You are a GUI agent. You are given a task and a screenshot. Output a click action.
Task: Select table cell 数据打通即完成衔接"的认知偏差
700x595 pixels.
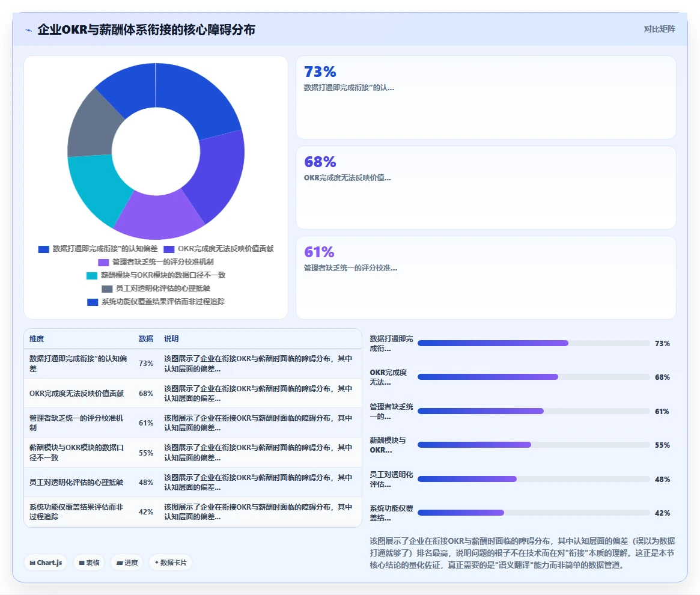(78, 363)
